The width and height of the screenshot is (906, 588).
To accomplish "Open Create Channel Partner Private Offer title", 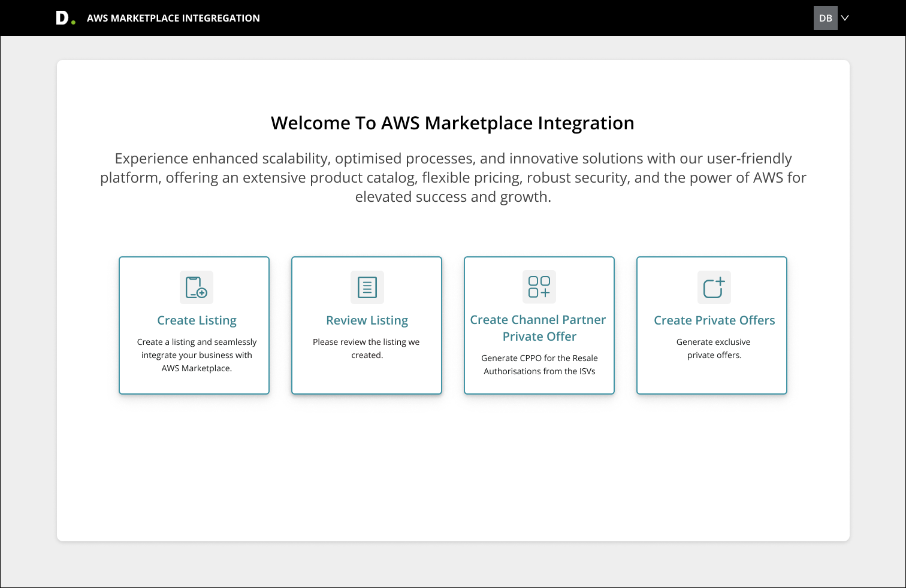I will (x=539, y=328).
